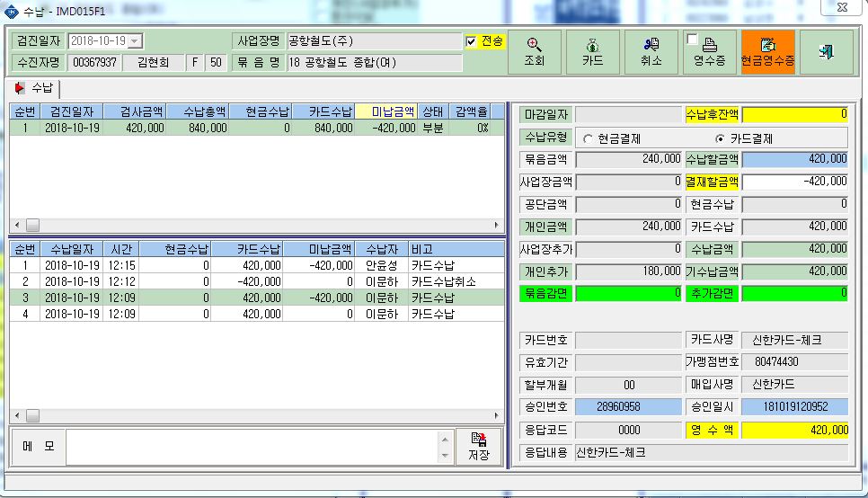
Task: Toggle the 전송 checkbox
Action: click(x=471, y=41)
